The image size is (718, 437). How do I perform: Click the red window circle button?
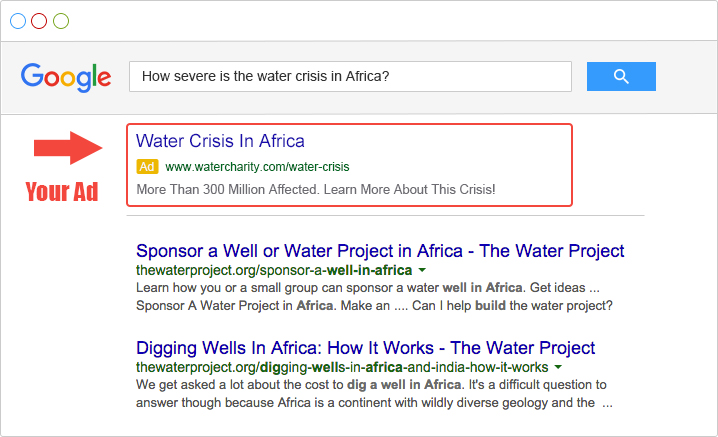pos(39,21)
